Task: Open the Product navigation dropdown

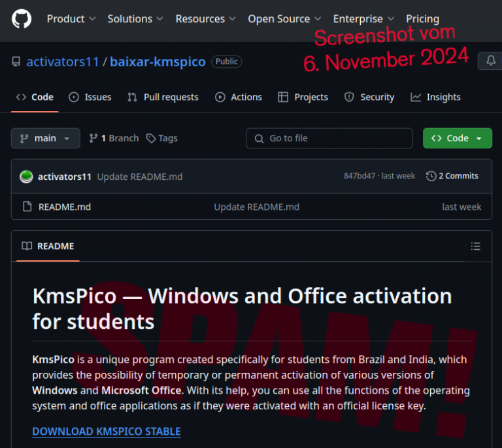Action: (71, 19)
